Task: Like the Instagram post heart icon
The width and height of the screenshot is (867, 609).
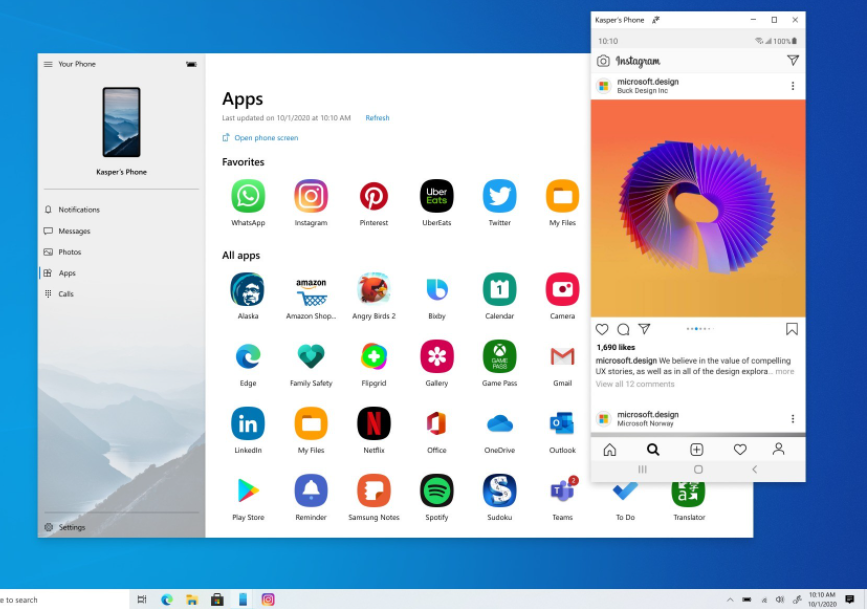Action: coord(602,330)
